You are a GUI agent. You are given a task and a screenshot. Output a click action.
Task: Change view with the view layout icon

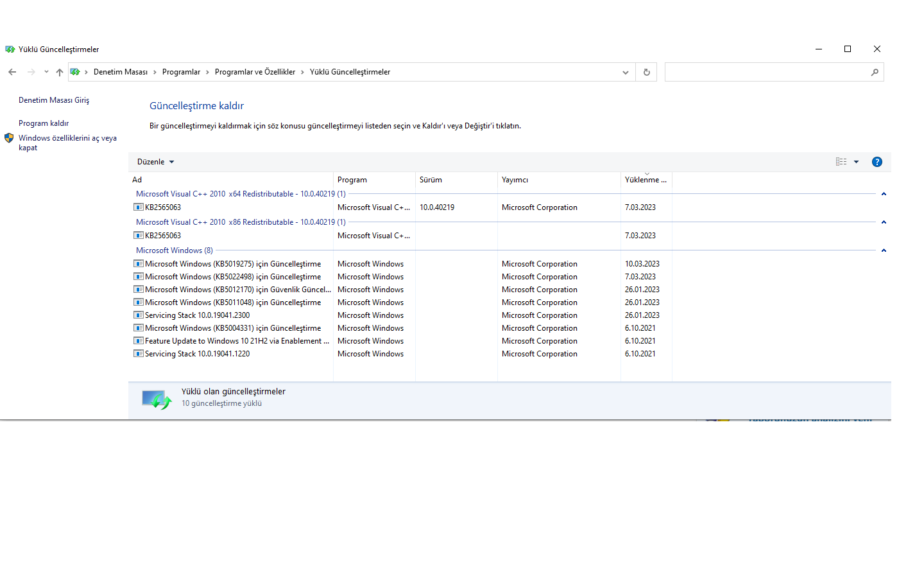click(841, 162)
